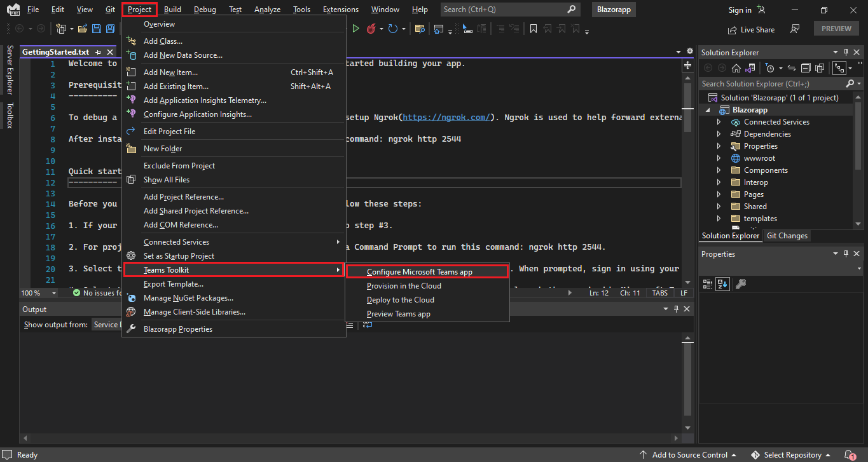868x462 pixels.
Task: Click the Save All toolbar icon
Action: point(111,29)
